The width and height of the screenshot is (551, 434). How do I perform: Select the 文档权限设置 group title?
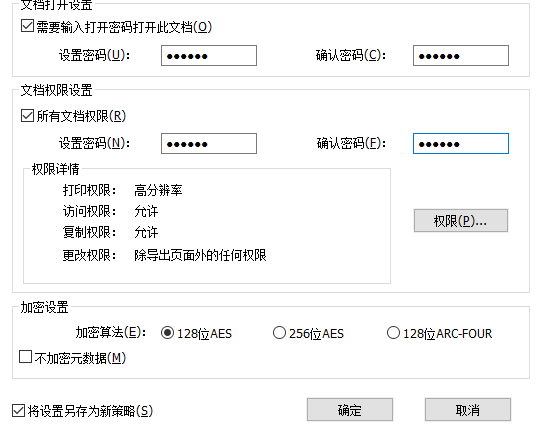pyautogui.click(x=57, y=90)
